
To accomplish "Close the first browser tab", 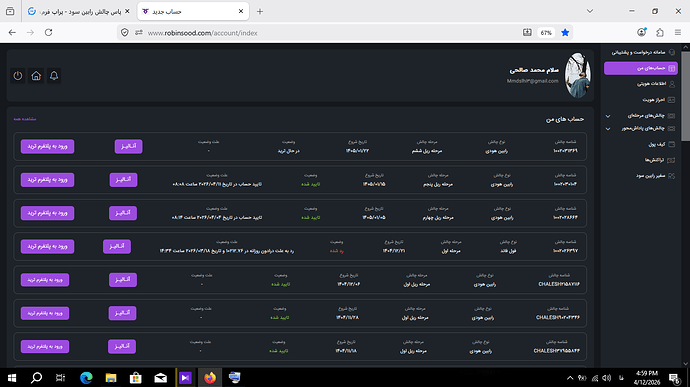I will 127,11.
